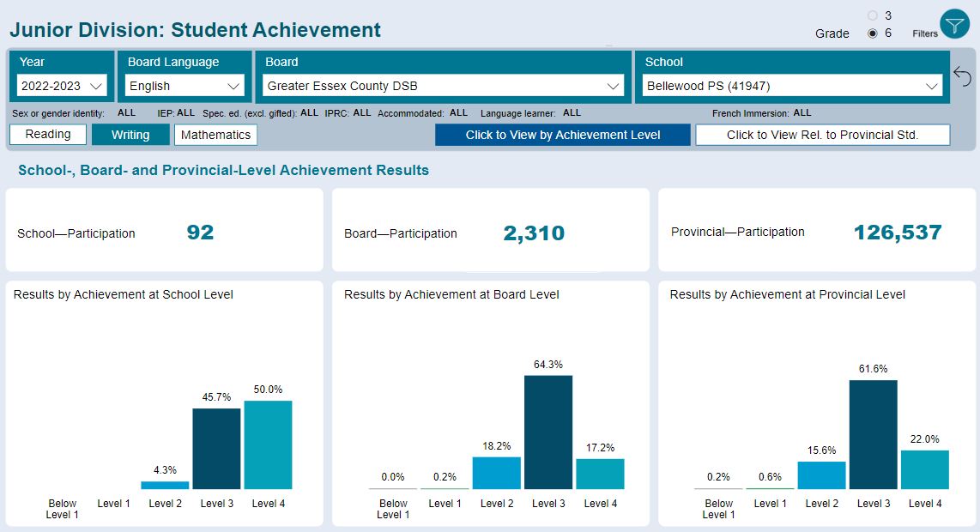This screenshot has height=532, width=980.
Task: Click the Board chart 0.0% Below Level 1 label
Action: [392, 477]
